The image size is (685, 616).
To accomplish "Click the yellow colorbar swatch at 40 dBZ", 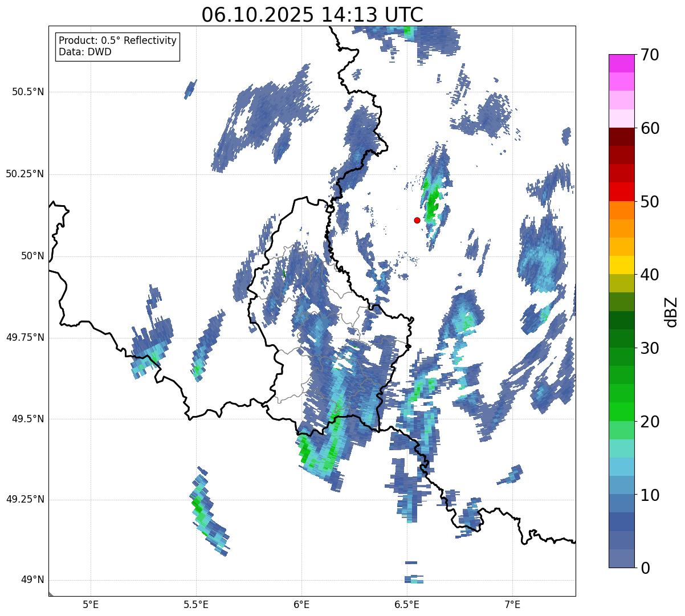I will pyautogui.click(x=621, y=265).
